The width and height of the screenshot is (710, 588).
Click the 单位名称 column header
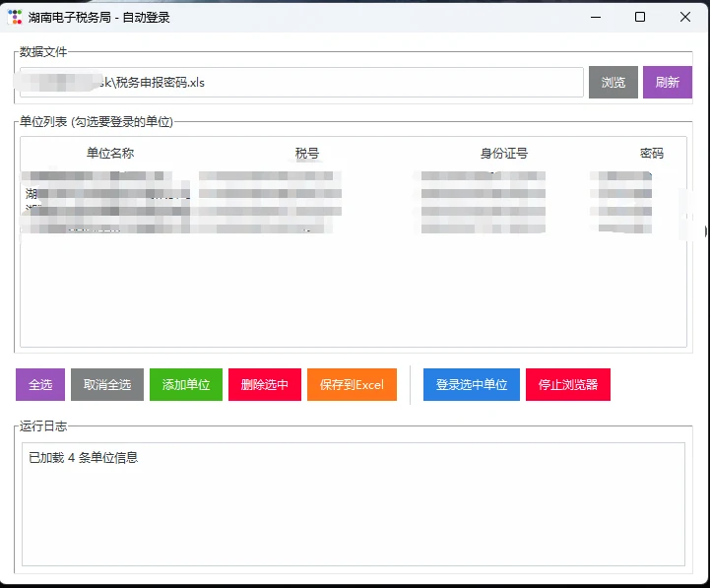click(110, 153)
